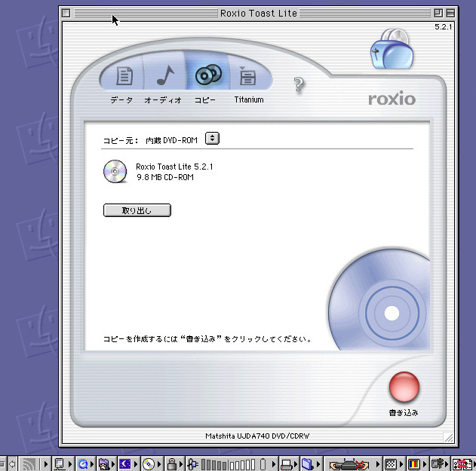
Task: Expand the Keychain padlock module arrow
Action: (x=181, y=464)
